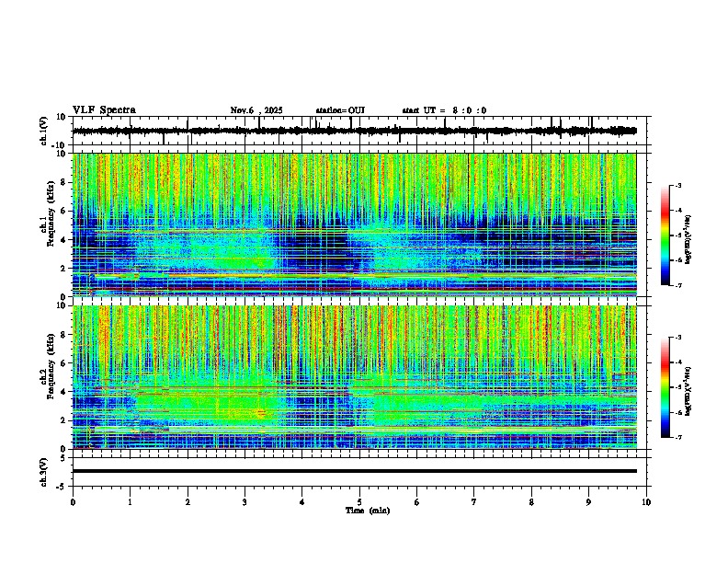This screenshot has width=728, height=563.
Task: Click the "-5" tick on ch.3 axis
Action: tap(63, 487)
